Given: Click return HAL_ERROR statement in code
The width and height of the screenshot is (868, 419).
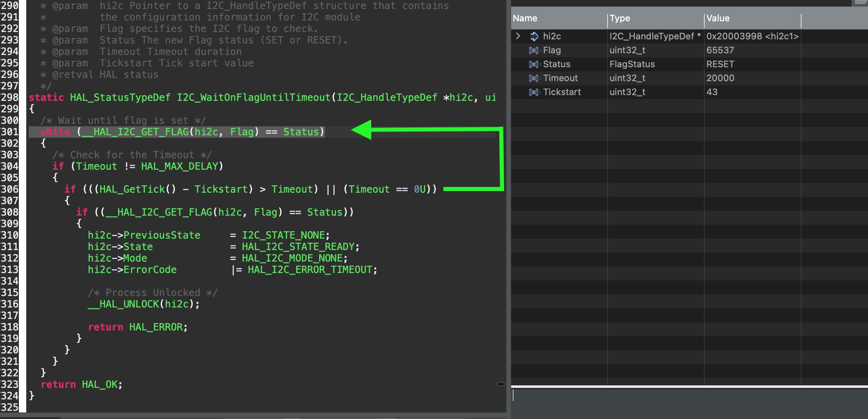Looking at the screenshot, I should [137, 327].
